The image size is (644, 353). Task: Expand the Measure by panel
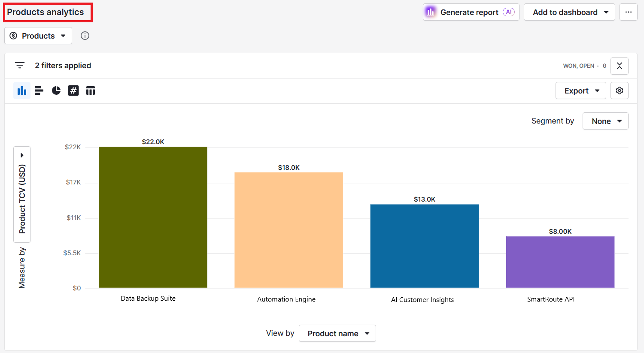(22, 155)
